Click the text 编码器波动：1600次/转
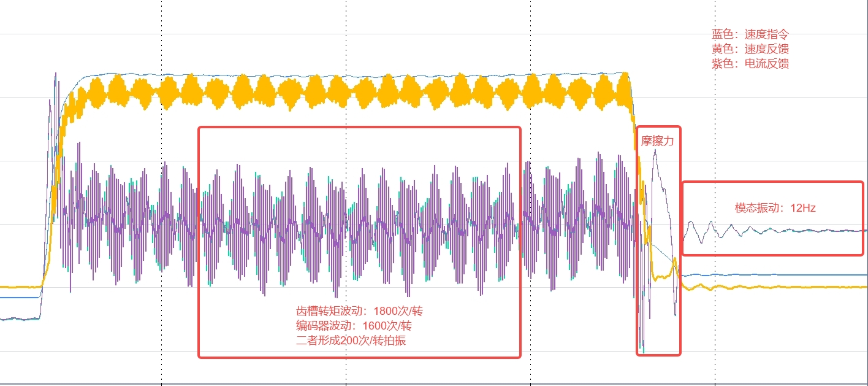868x386 pixels. click(x=354, y=326)
